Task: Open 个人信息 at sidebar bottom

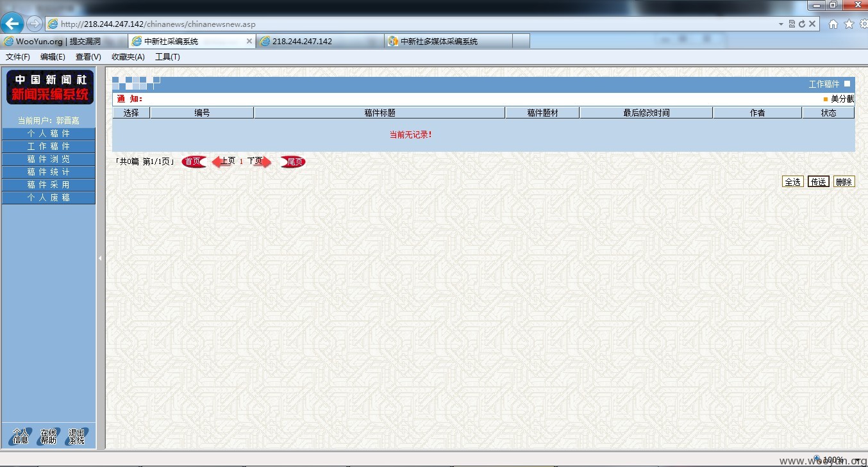Action: coord(21,436)
